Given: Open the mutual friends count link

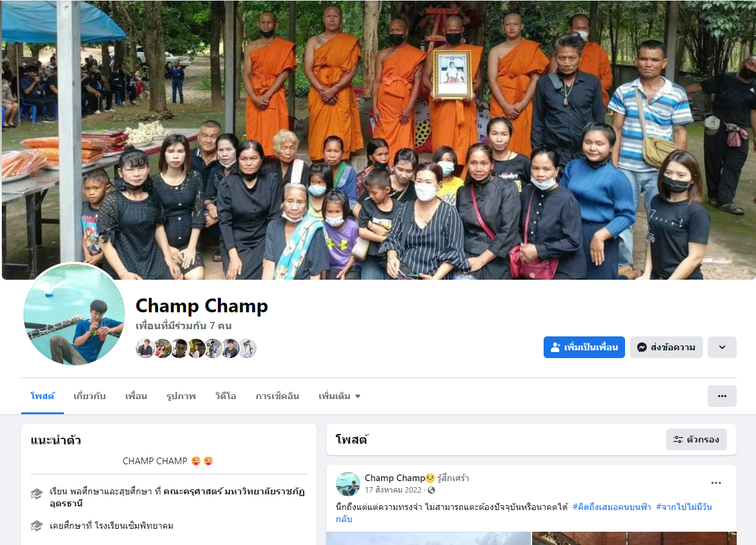Looking at the screenshot, I should click(183, 326).
